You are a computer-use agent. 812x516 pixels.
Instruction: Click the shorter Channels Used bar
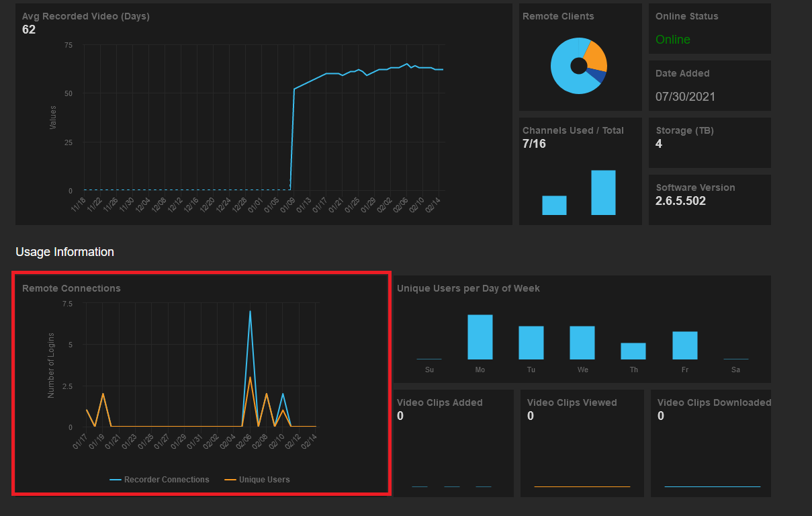pyautogui.click(x=554, y=206)
